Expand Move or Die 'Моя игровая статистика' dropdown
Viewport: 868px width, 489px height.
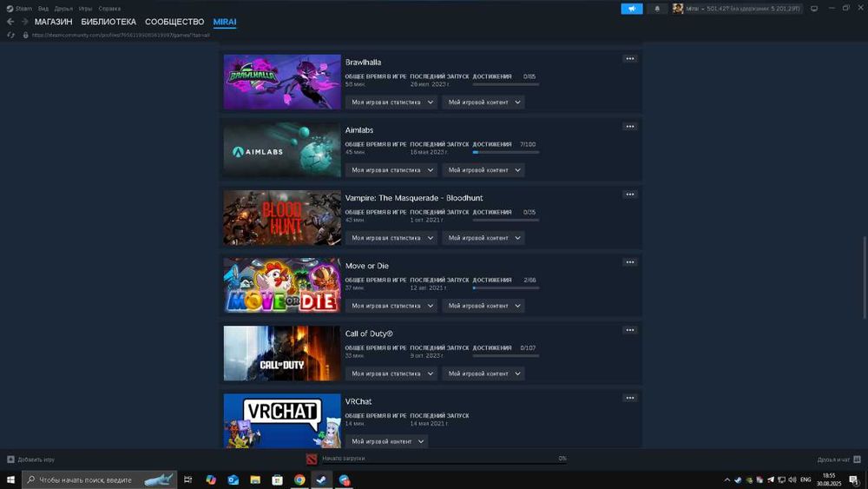click(391, 306)
